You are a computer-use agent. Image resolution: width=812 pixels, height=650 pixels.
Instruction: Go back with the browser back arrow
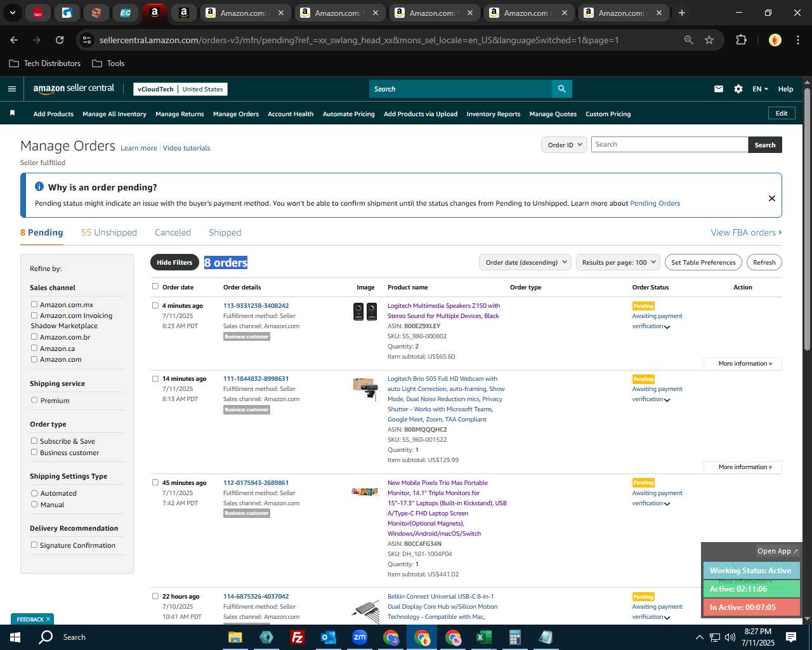(x=14, y=40)
